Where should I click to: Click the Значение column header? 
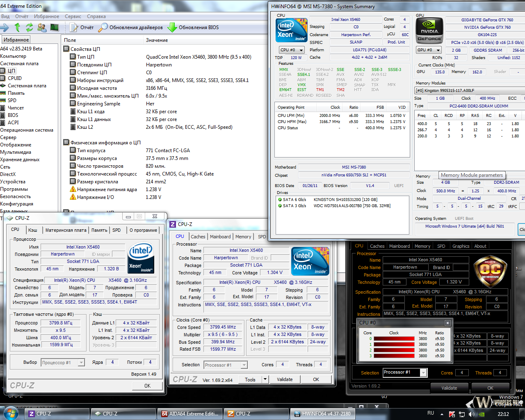206,40
